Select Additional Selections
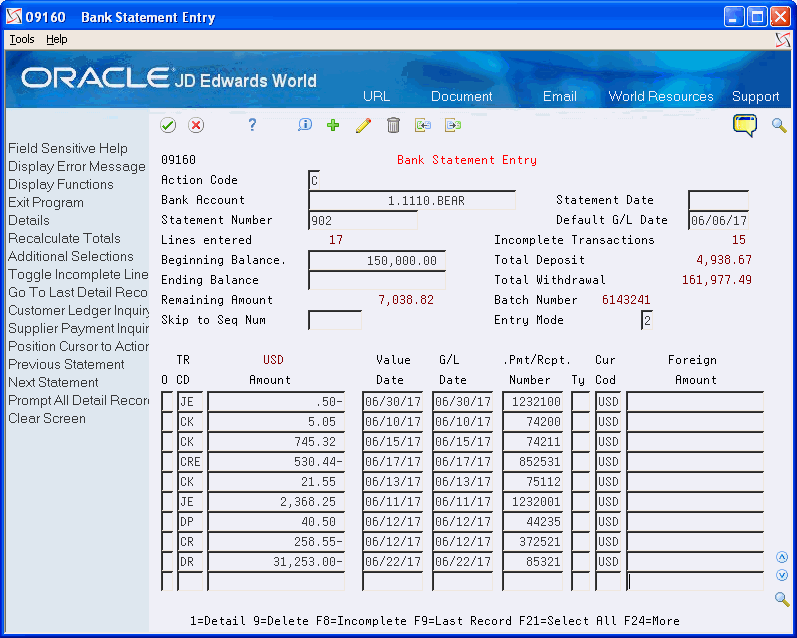 (x=71, y=256)
